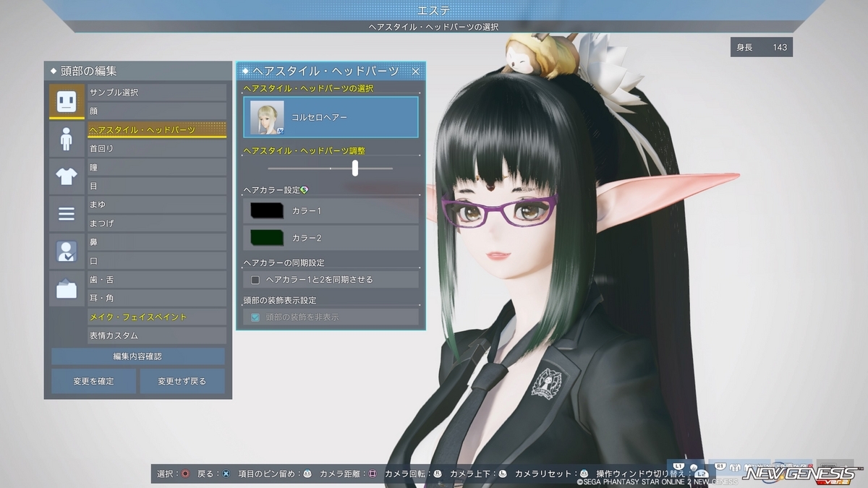Open the body editing person icon
This screenshot has width=868, height=488.
[x=67, y=139]
